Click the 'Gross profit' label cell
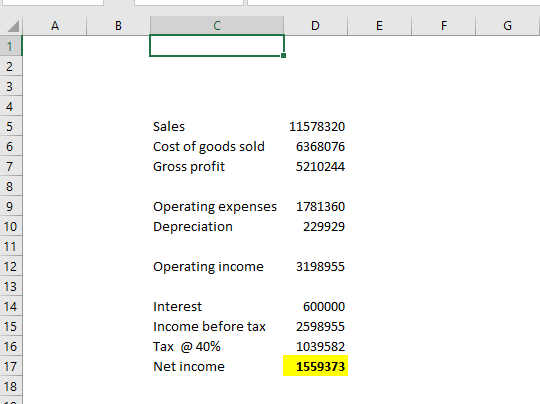 coord(217,166)
